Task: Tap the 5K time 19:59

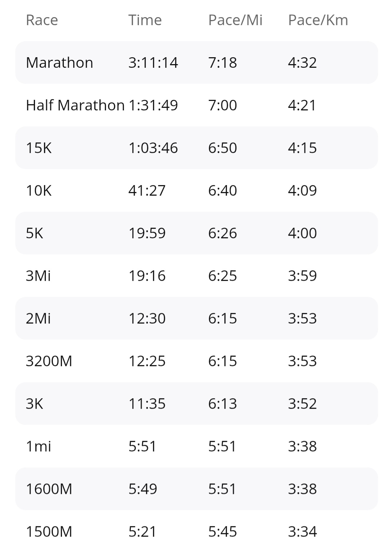Action: point(147,233)
